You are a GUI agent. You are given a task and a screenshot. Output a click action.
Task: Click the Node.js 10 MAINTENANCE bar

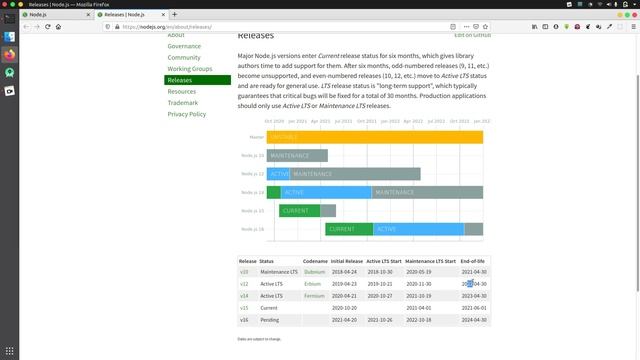coord(297,156)
